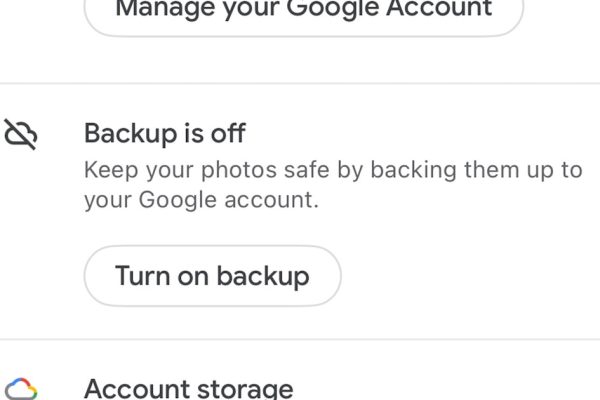Click the backup-disabled cloud symbol beside Backup is off
This screenshot has height=400, width=600.
point(21,134)
